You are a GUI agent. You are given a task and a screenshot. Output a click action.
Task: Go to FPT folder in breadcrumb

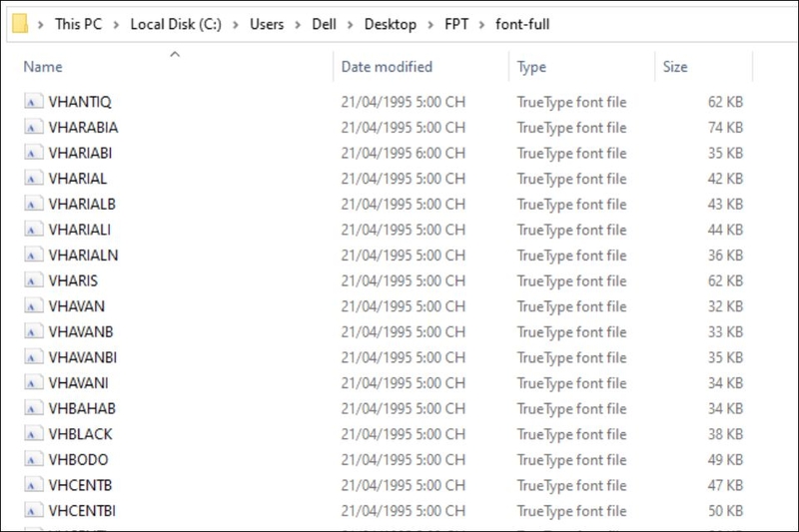point(456,24)
